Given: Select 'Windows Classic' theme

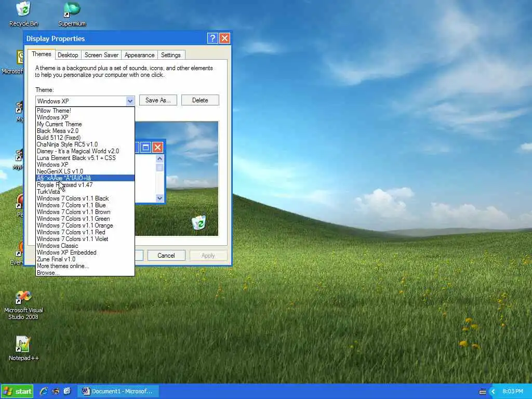Looking at the screenshot, I should click(x=85, y=246).
